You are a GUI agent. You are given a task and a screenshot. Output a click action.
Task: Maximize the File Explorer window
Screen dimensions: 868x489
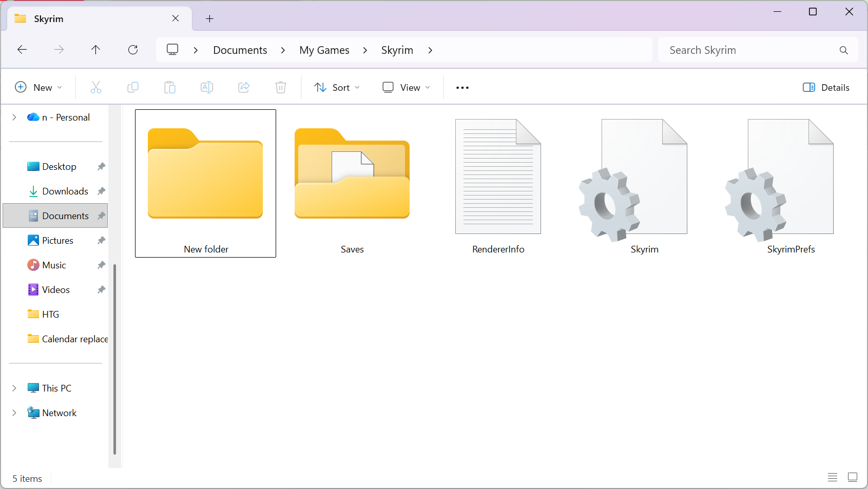[x=813, y=11]
